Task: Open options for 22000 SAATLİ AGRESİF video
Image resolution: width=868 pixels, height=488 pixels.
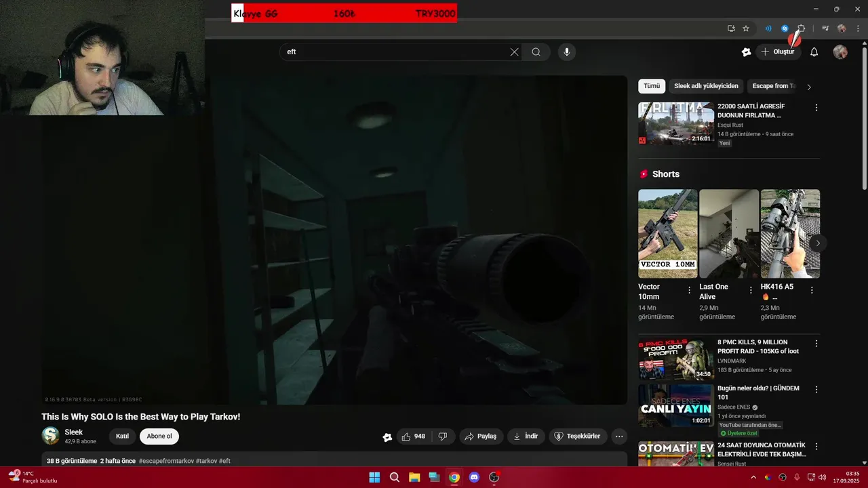Action: [x=816, y=108]
